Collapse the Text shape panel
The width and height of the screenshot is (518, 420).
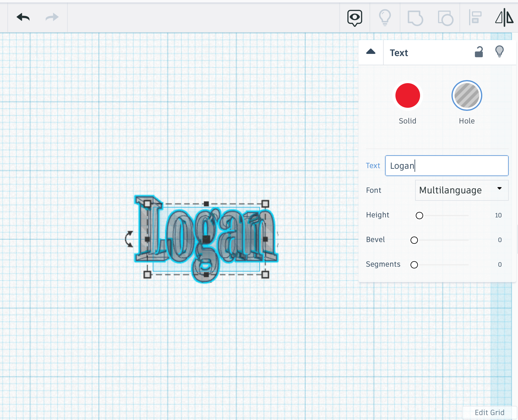click(371, 52)
